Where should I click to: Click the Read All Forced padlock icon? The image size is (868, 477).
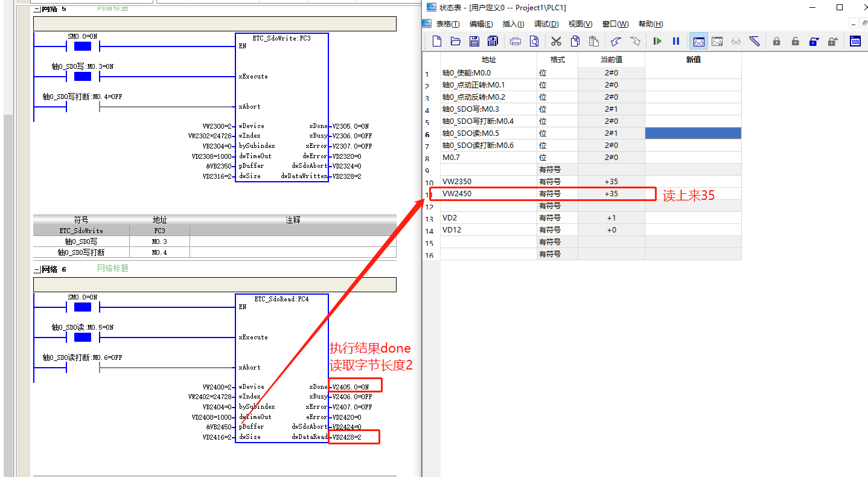pyautogui.click(x=833, y=41)
